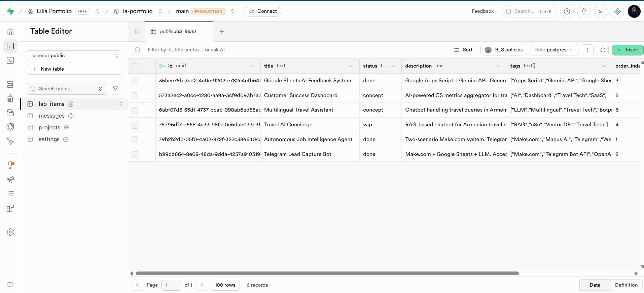Screen dimensions: 644x293
Task: Check the Customer Success Dashboard row
Action: (x=135, y=96)
